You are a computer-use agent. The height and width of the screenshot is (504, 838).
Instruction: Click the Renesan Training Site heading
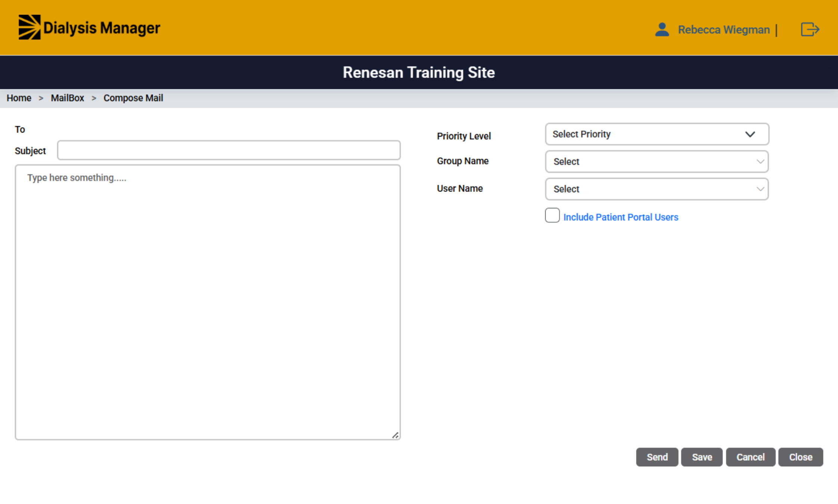419,72
